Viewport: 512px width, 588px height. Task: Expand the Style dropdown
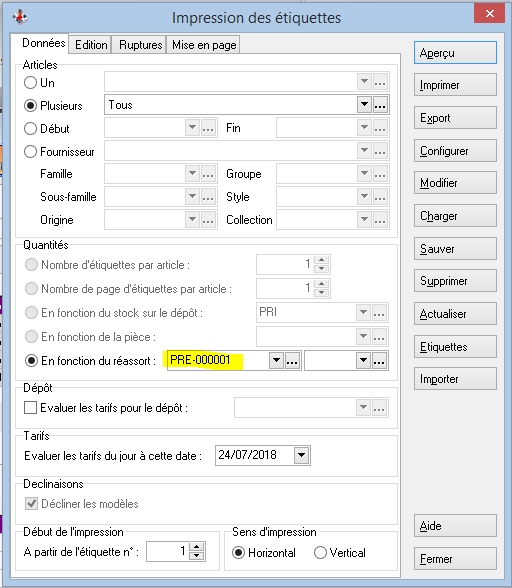[x=364, y=197]
